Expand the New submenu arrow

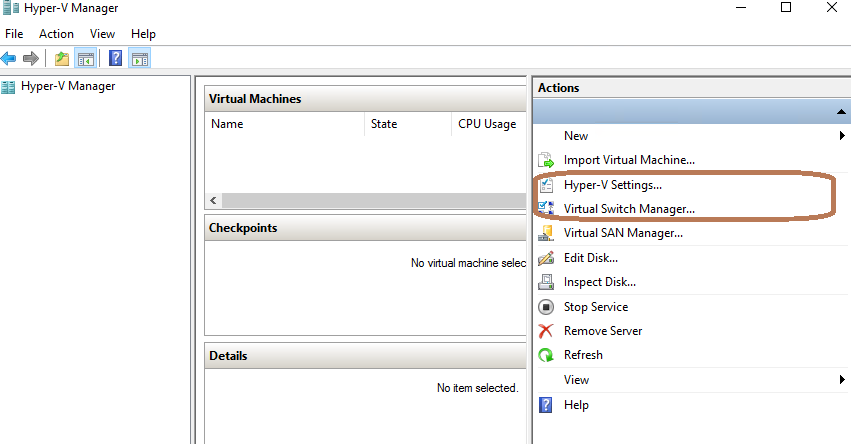tap(842, 136)
